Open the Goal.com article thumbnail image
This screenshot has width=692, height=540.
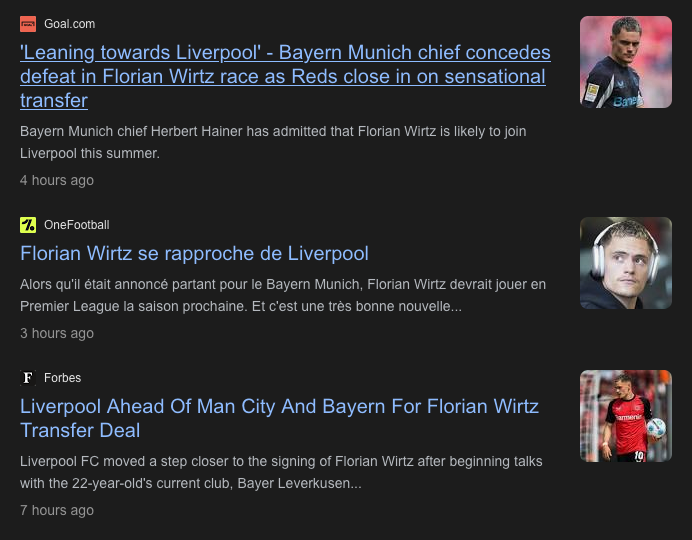click(x=626, y=62)
